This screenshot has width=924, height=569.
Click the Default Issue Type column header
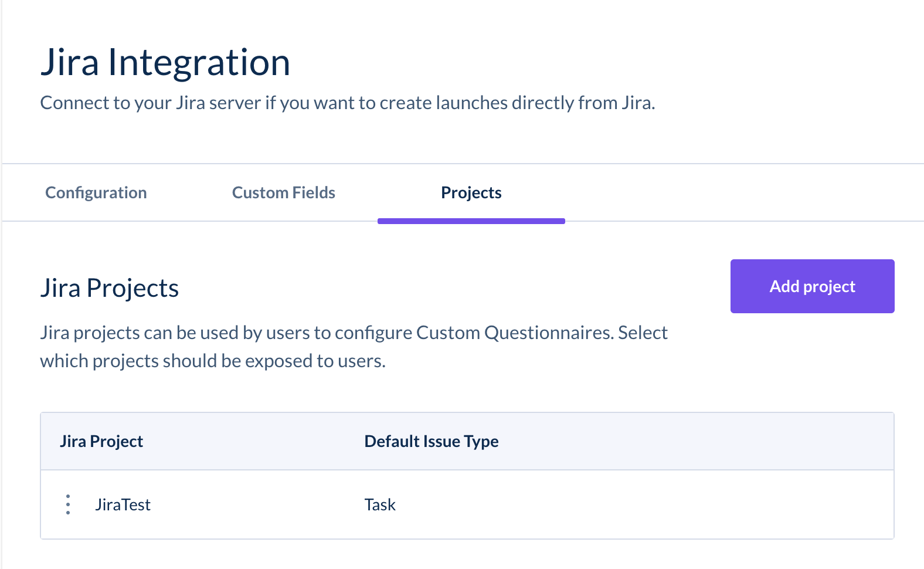coord(432,442)
